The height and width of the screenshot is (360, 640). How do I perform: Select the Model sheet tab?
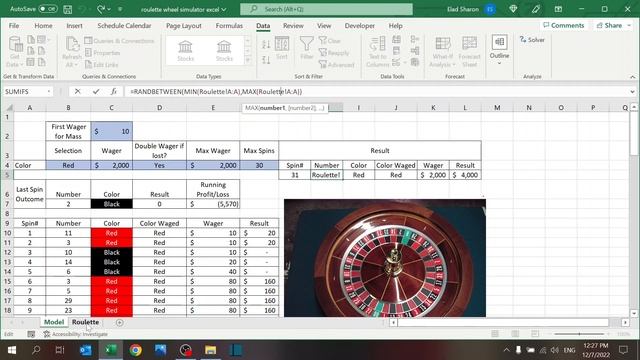point(54,322)
